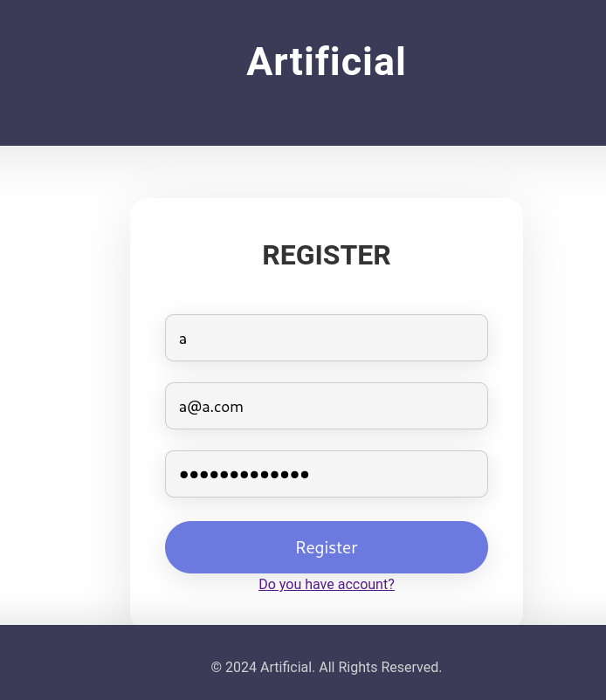Click the "© 2024 Artificial" footer text
Viewport: 606px width, 700px height.
pyautogui.click(x=262, y=667)
